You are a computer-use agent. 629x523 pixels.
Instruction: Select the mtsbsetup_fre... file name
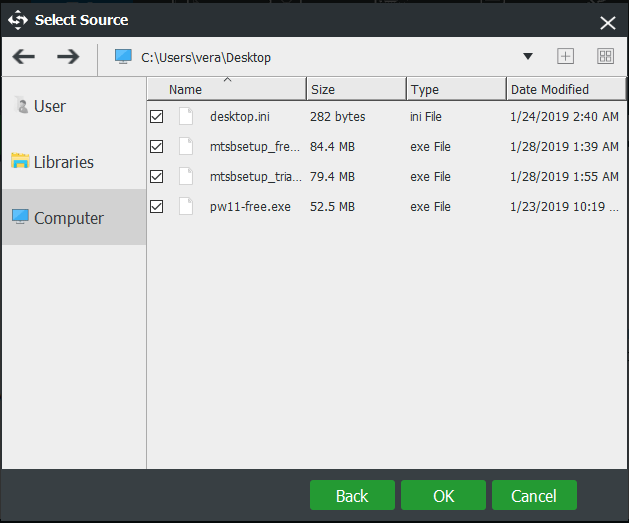(255, 147)
